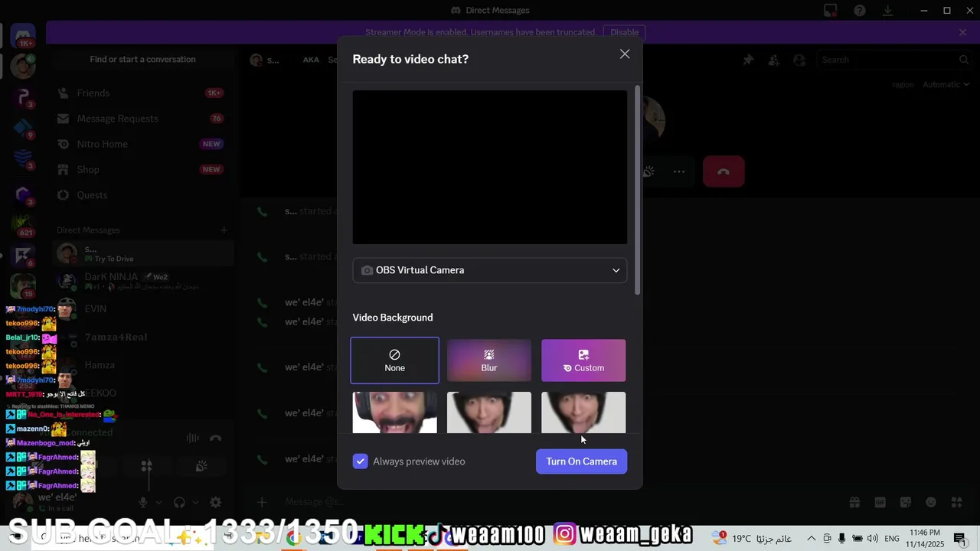Open pinned messages icon in header
Screen dimensions: 980x551
[x=748, y=60]
